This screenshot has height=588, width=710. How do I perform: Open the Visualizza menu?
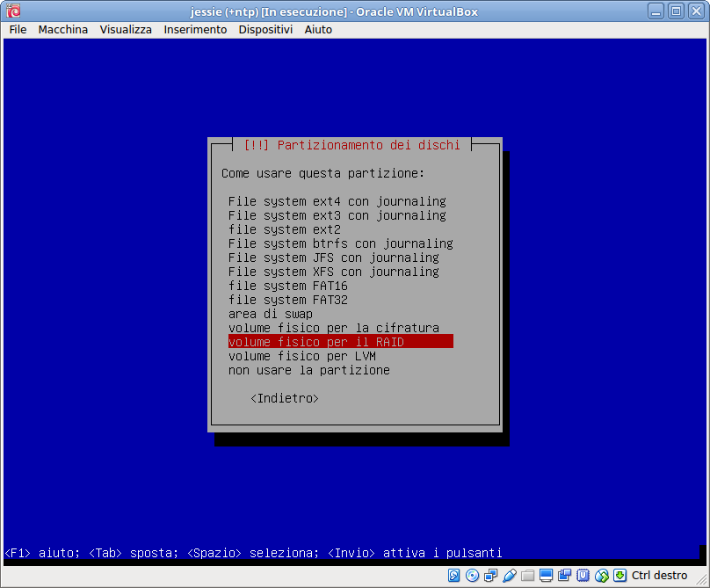126,30
